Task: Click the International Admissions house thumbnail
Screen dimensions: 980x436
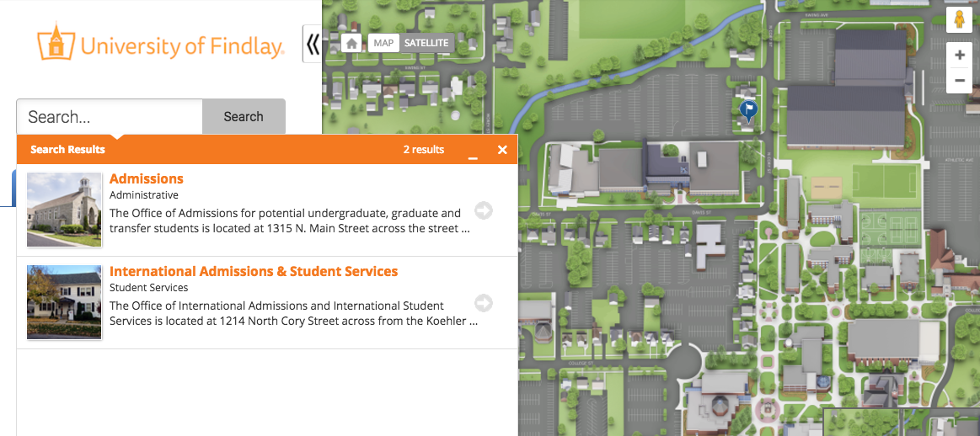Action: tap(64, 301)
